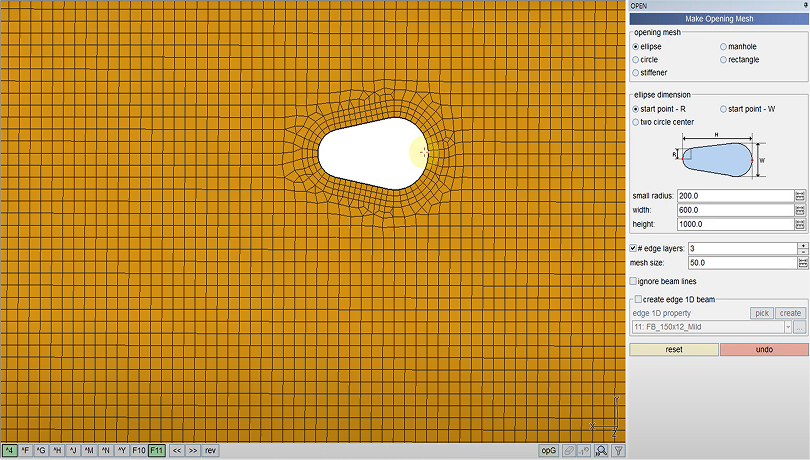Select the manhole opening mesh option

(723, 47)
